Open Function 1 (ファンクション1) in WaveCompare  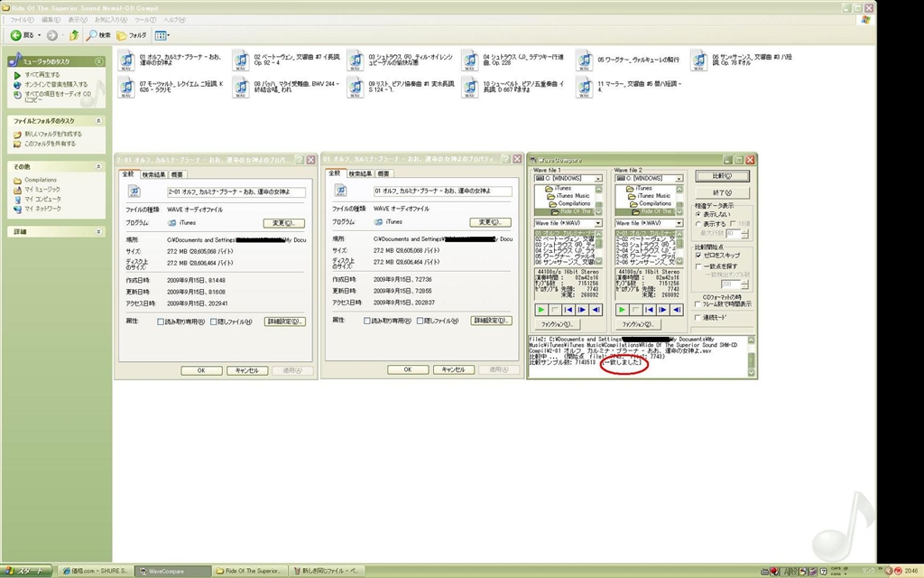point(557,324)
